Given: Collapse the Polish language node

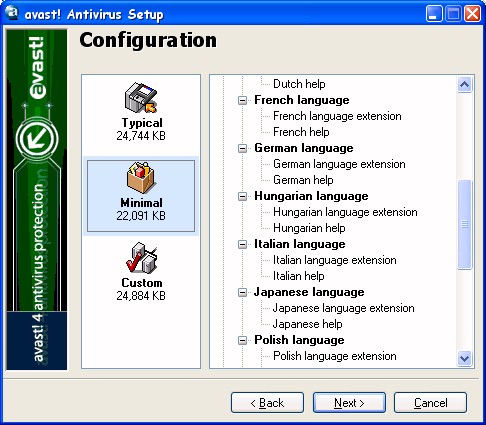Looking at the screenshot, I should pos(243,340).
